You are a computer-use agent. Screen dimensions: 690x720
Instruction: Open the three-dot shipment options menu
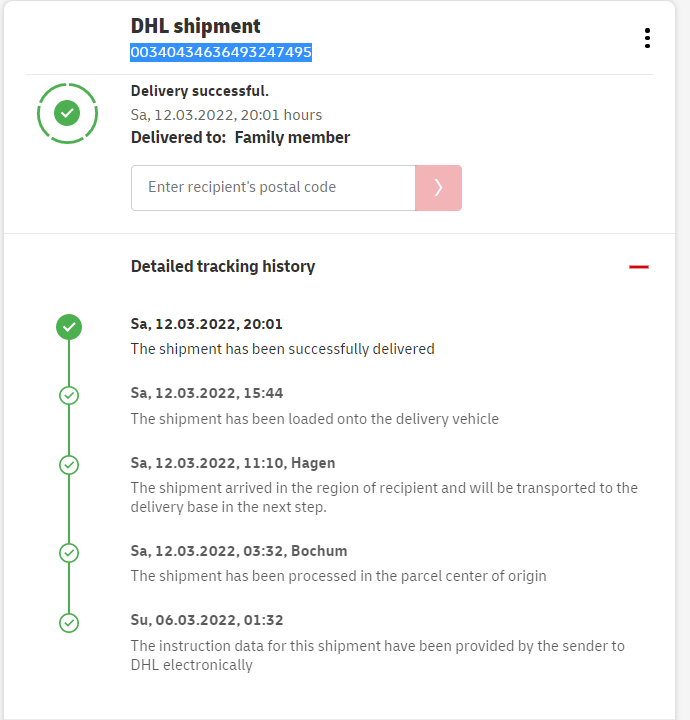point(647,38)
